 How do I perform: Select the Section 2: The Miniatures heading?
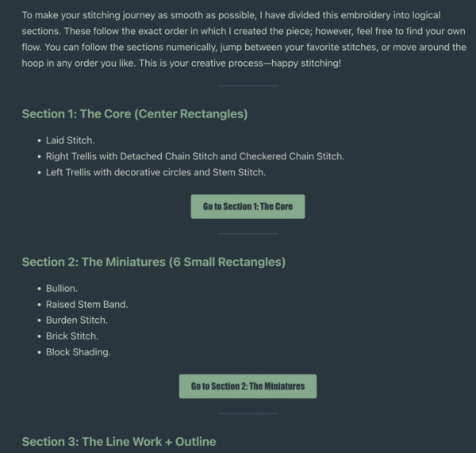[153, 262]
